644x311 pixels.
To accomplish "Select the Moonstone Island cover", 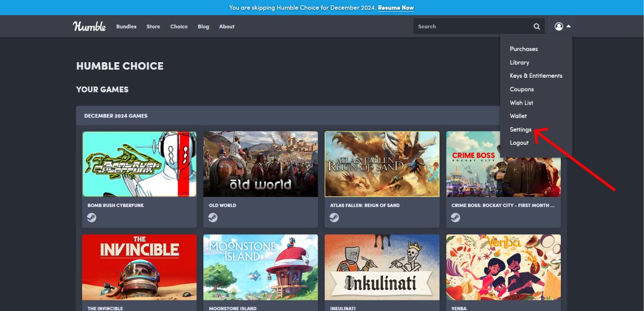I will point(260,267).
